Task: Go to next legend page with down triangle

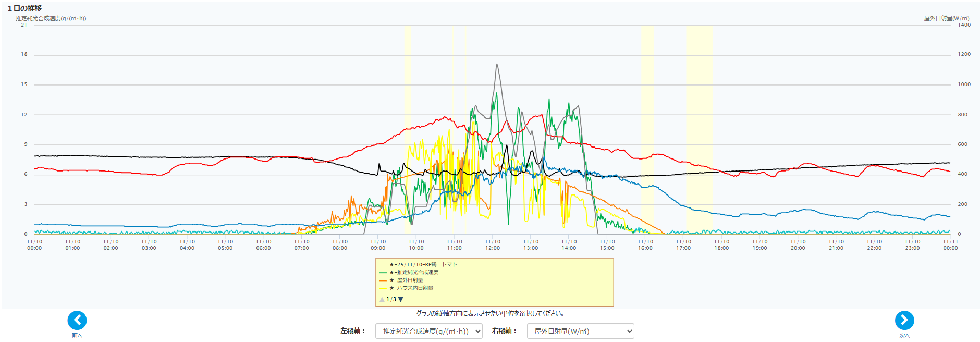Action: click(401, 299)
